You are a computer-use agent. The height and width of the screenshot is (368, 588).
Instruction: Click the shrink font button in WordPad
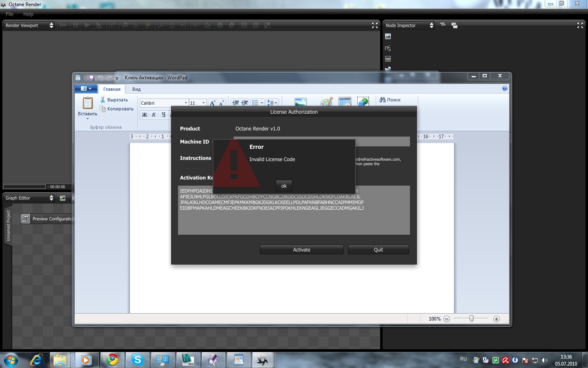tap(221, 103)
